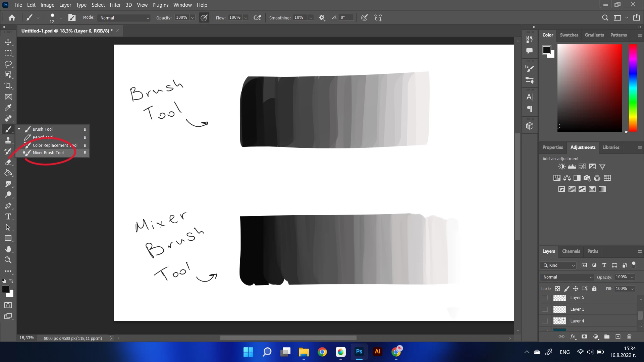Click the rainbow hue slider strip

(633, 88)
